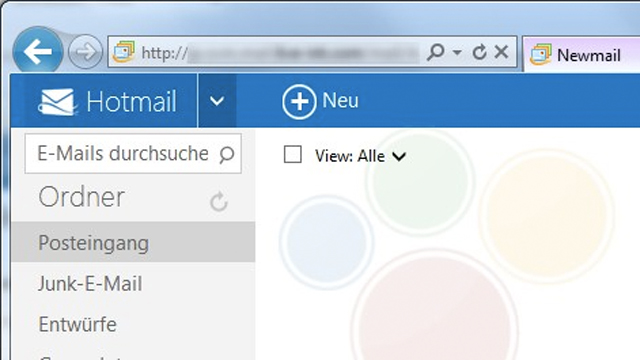Click the Hotmail envelope logo icon

pos(57,102)
